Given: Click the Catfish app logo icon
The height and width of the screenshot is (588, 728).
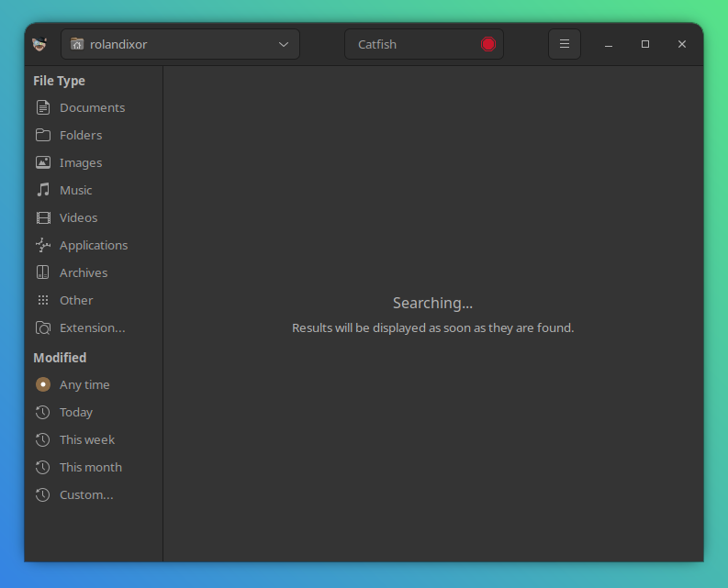Looking at the screenshot, I should point(39,44).
